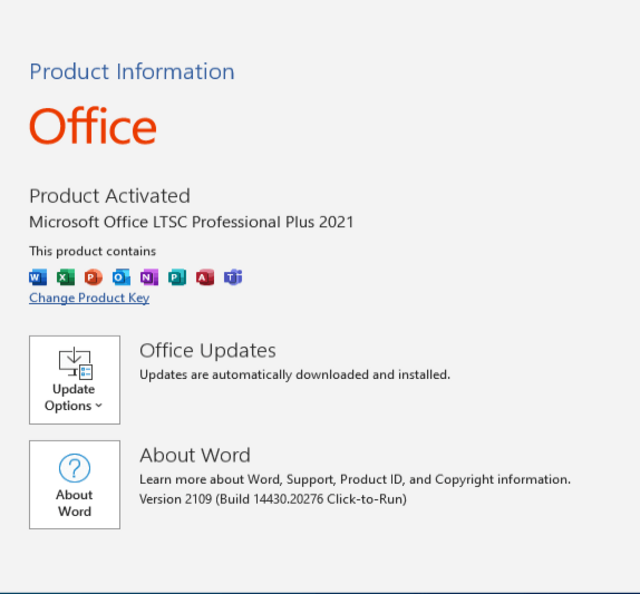This screenshot has width=640, height=594.
Task: Select the Product Activated text
Action: click(x=110, y=196)
